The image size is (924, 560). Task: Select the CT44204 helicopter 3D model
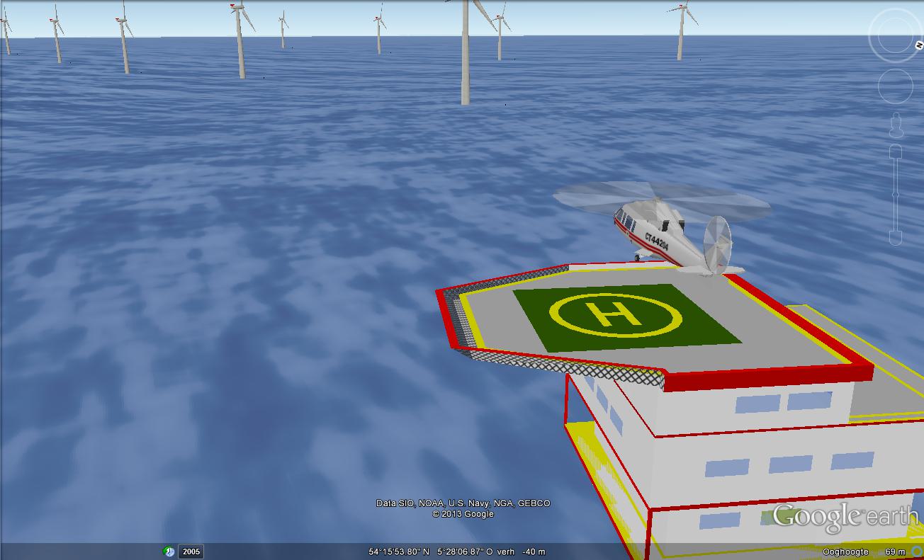click(666, 230)
